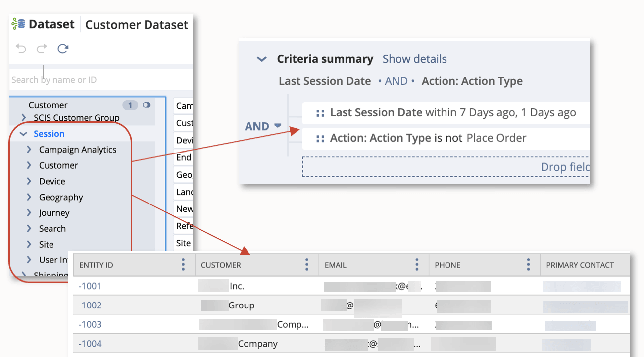644x357 pixels.
Task: Click the Dataset logo icon
Action: (18, 24)
